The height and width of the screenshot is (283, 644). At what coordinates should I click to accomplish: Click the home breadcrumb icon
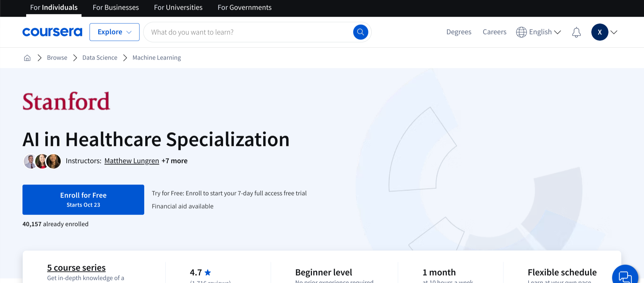coord(27,58)
